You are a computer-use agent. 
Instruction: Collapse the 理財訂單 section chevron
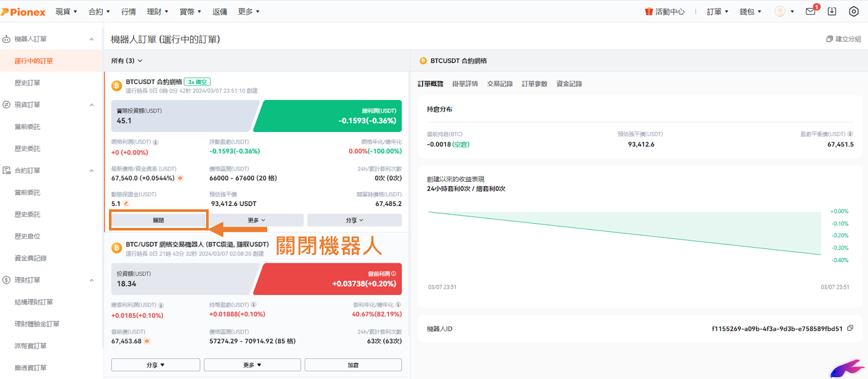(x=92, y=280)
